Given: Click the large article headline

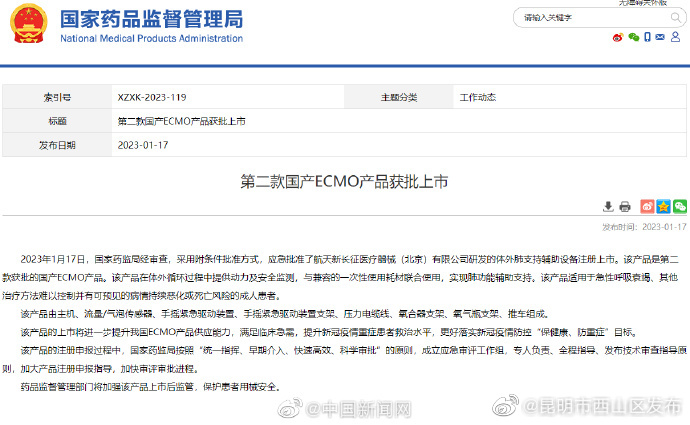Looking at the screenshot, I should [x=344, y=181].
